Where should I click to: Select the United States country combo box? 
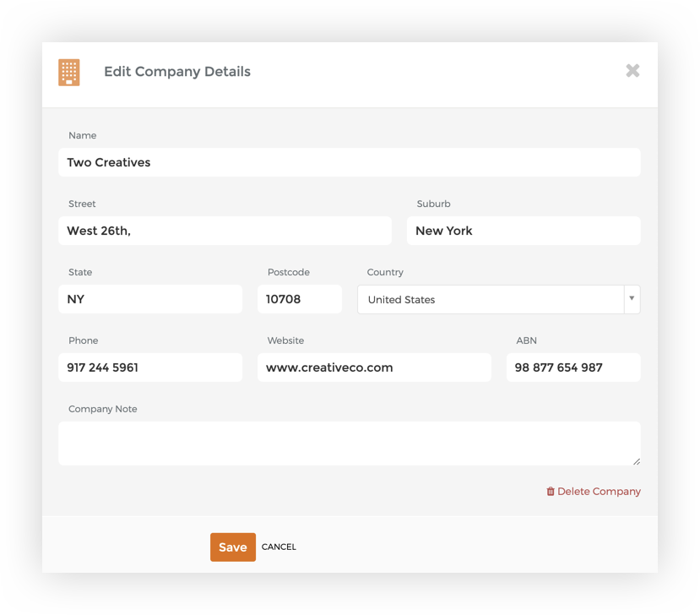[499, 299]
